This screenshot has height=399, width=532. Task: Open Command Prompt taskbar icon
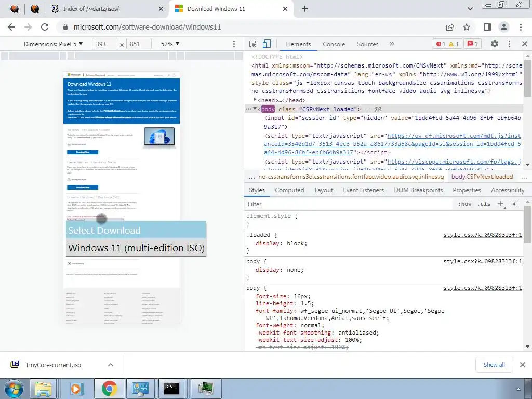click(x=171, y=389)
